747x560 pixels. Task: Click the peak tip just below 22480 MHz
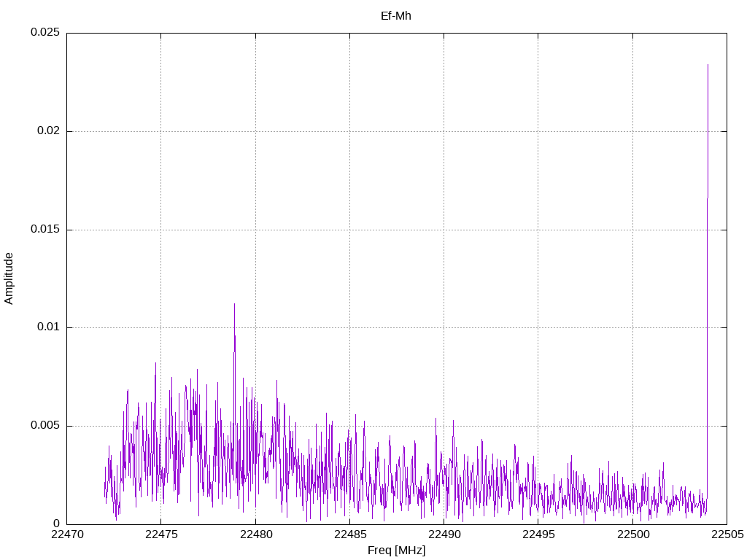[234, 304]
